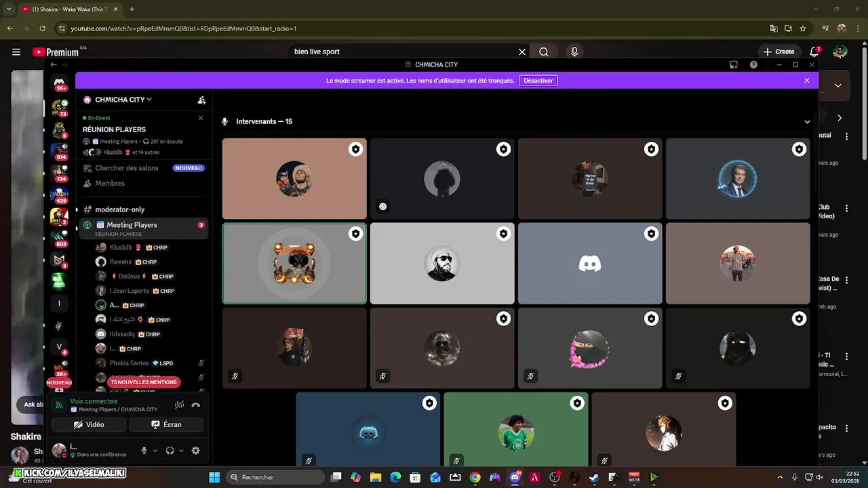Click the YouTube chips next arrow
This screenshot has width=868, height=488.
click(x=840, y=118)
